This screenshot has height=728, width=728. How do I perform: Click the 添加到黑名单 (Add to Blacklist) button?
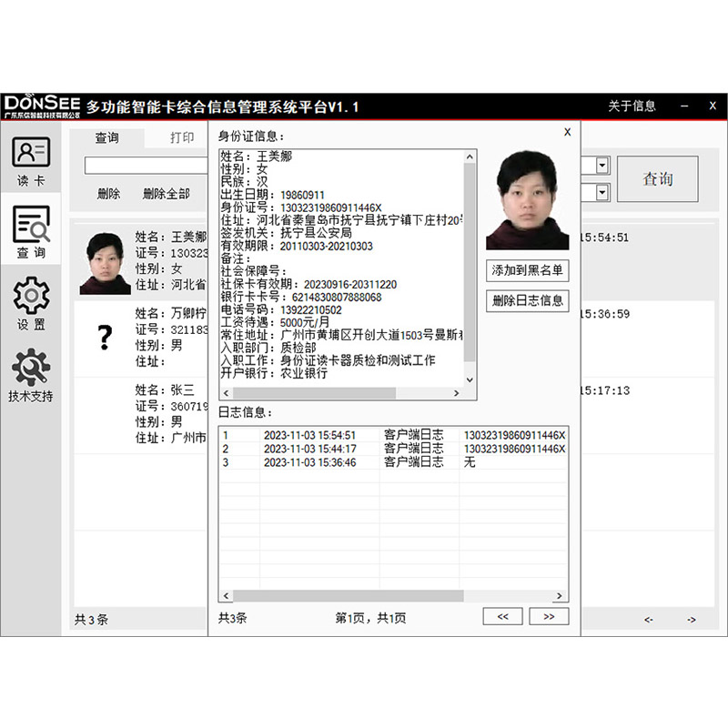(x=526, y=270)
